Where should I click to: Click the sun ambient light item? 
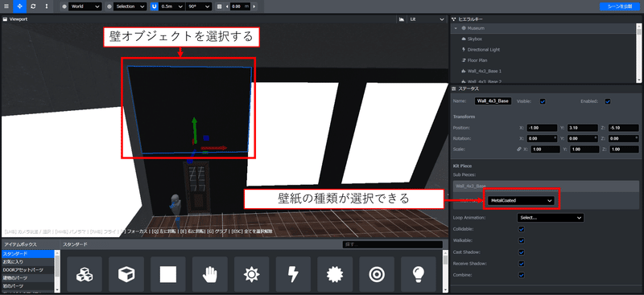(251, 274)
